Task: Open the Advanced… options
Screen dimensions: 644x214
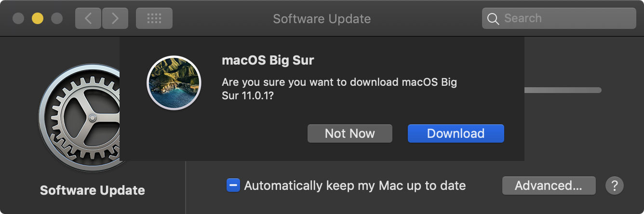Action: coord(549,186)
